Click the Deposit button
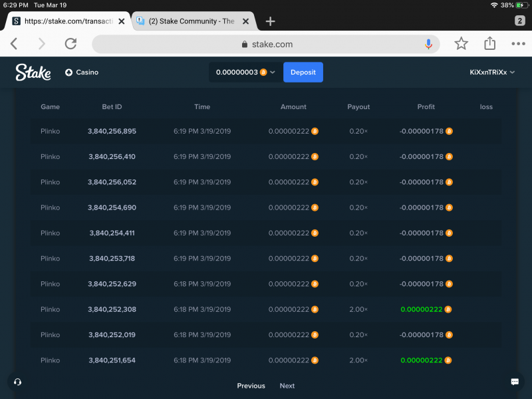The height and width of the screenshot is (399, 532). tap(303, 72)
